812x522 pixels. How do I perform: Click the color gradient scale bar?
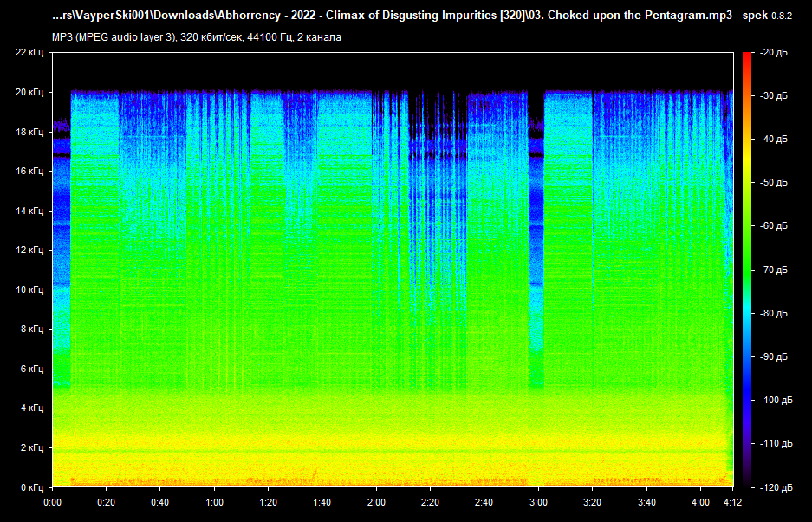747,269
